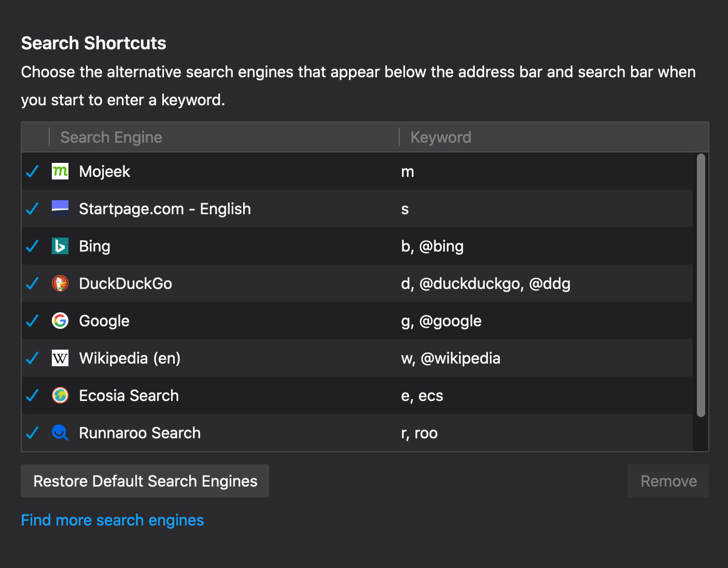The image size is (728, 568).
Task: Select Startpage.com - English name
Action: click(x=165, y=209)
